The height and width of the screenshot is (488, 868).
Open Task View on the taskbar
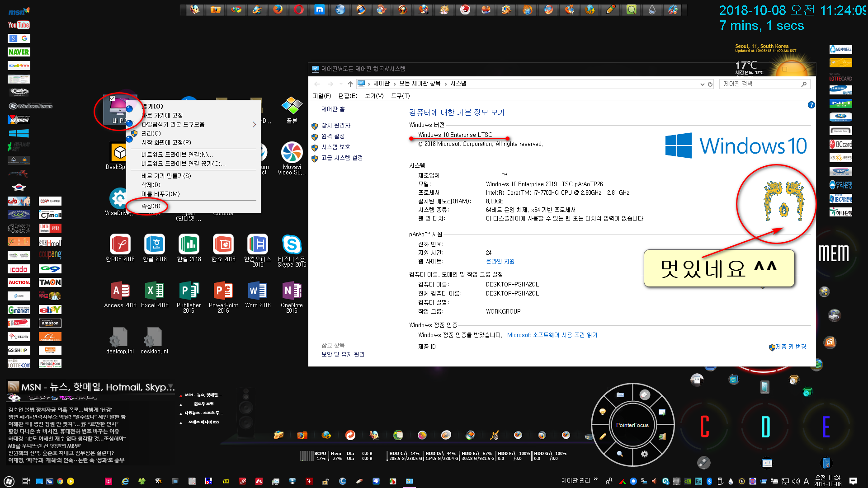pos(26,481)
